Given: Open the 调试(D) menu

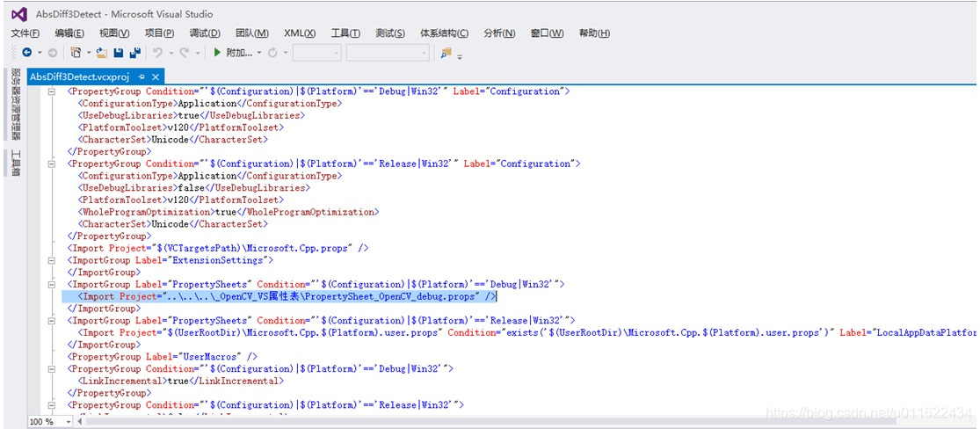Looking at the screenshot, I should point(205,33).
